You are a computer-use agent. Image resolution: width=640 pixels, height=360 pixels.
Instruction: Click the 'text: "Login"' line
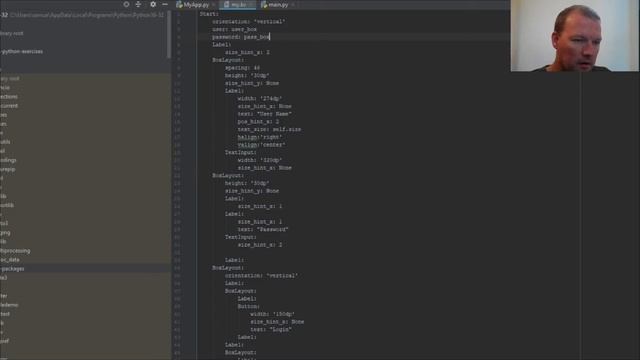pyautogui.click(x=271, y=329)
